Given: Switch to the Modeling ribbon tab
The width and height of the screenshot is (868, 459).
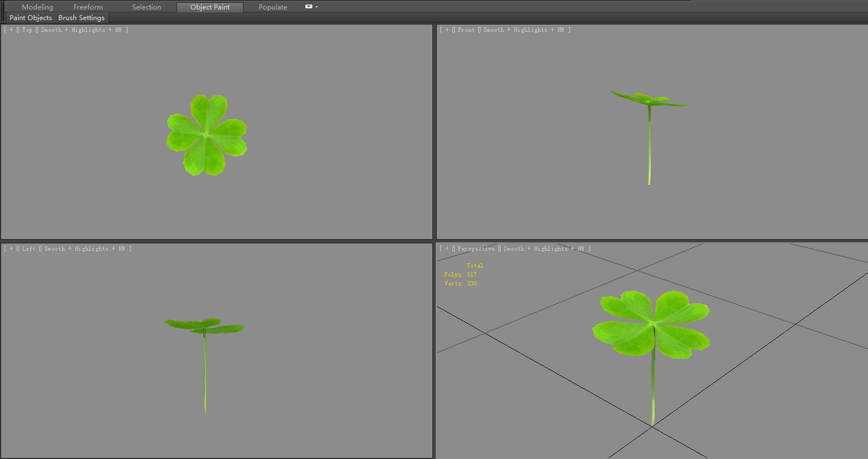Looking at the screenshot, I should 38,7.
